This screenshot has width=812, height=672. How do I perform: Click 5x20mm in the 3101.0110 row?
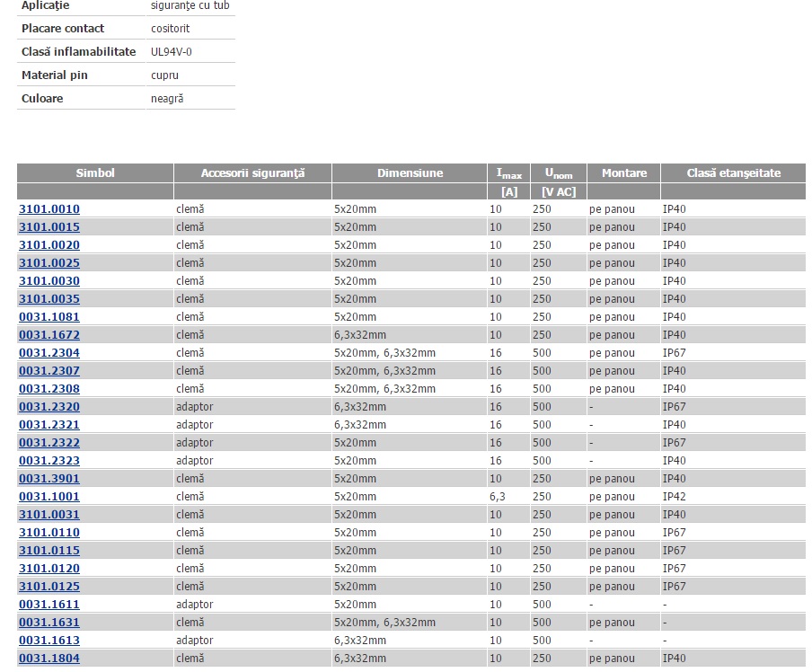(x=356, y=533)
